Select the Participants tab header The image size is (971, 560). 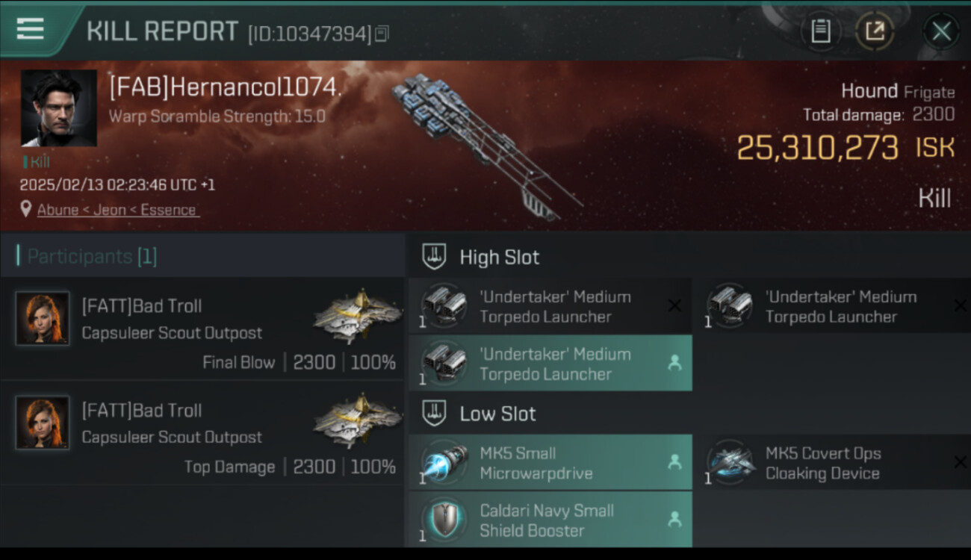[87, 256]
